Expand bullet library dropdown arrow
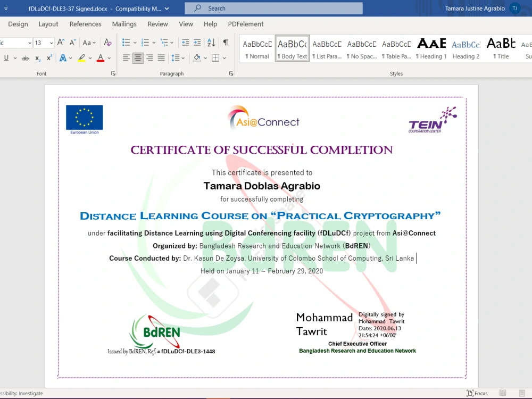The image size is (532, 399). [135, 43]
